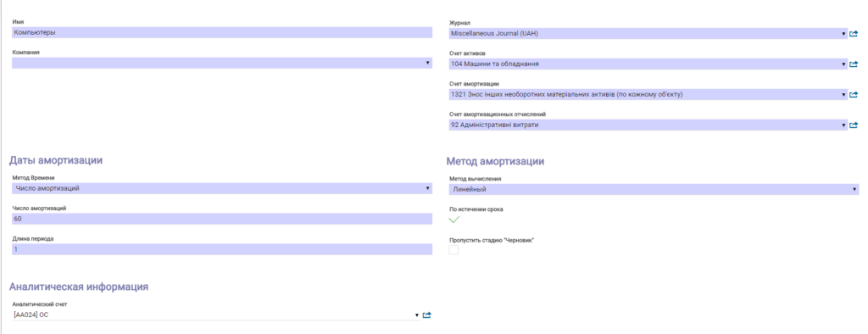
Task: Toggle the По истечении срока checkbox
Action: 454,220
